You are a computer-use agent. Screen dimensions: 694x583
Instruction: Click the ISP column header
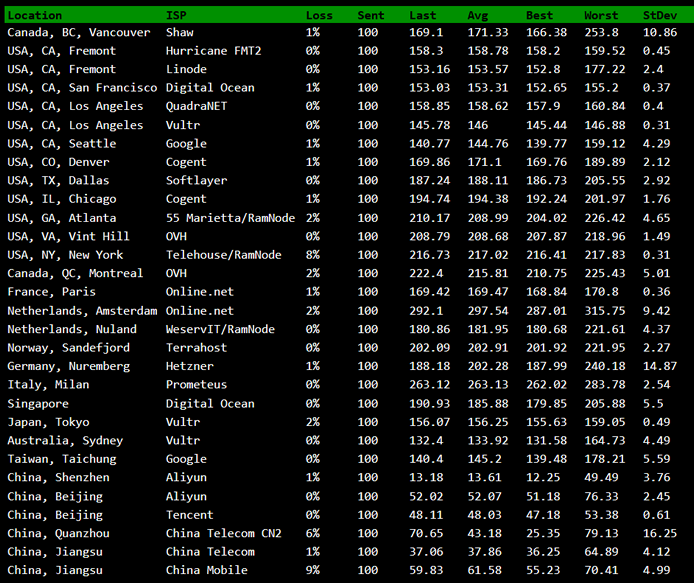(x=176, y=15)
